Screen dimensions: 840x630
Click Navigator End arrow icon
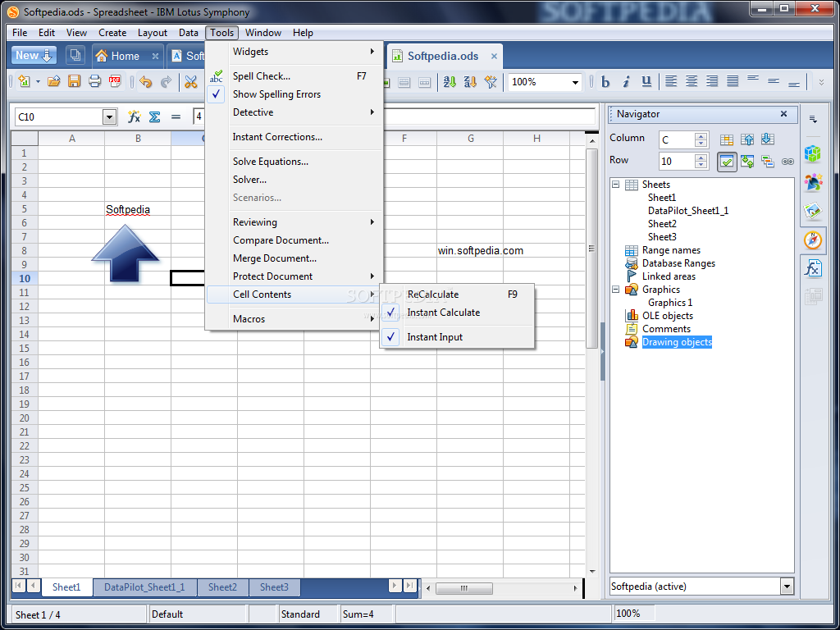(x=768, y=139)
